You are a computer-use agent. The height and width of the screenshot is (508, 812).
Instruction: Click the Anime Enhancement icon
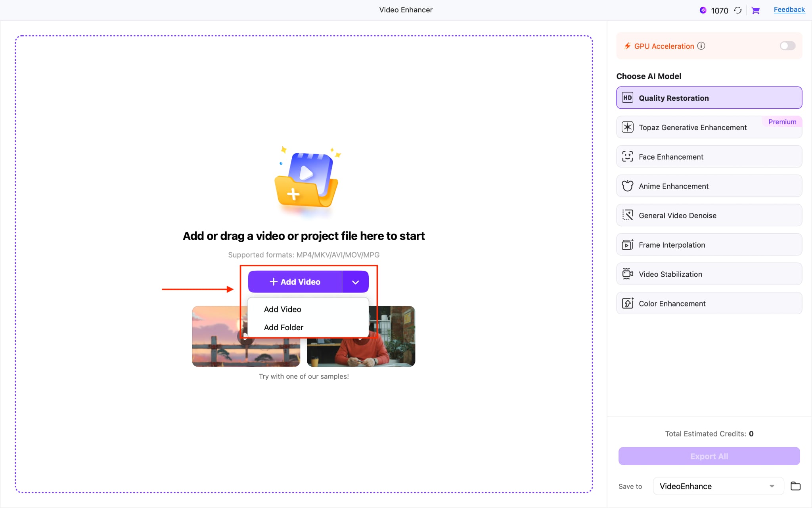point(628,186)
